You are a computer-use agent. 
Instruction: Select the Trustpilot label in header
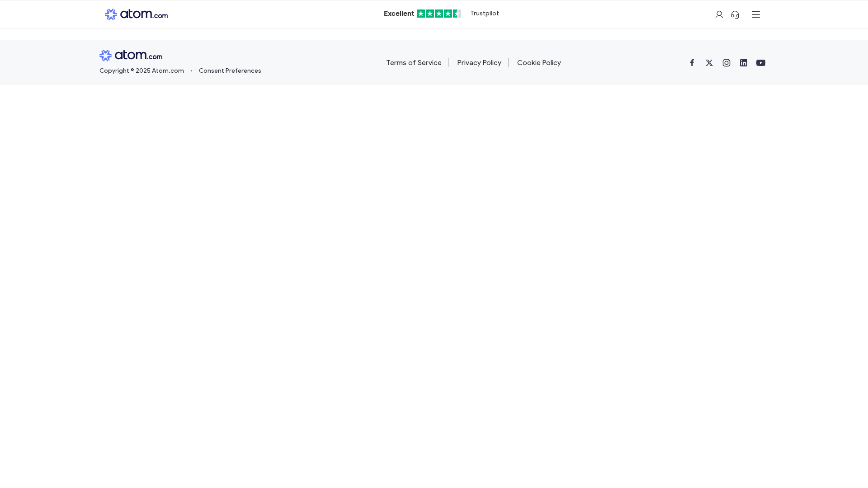pyautogui.click(x=484, y=14)
